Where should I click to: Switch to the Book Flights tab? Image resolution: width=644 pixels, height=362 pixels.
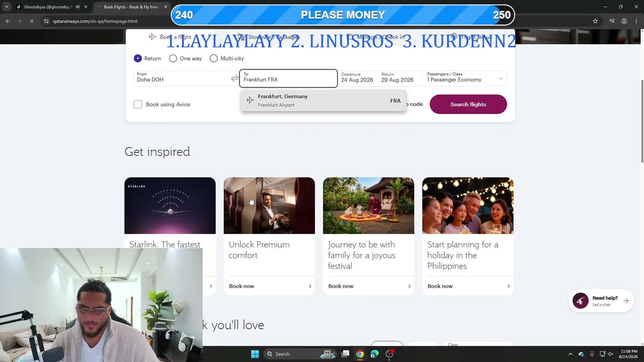coord(131,7)
